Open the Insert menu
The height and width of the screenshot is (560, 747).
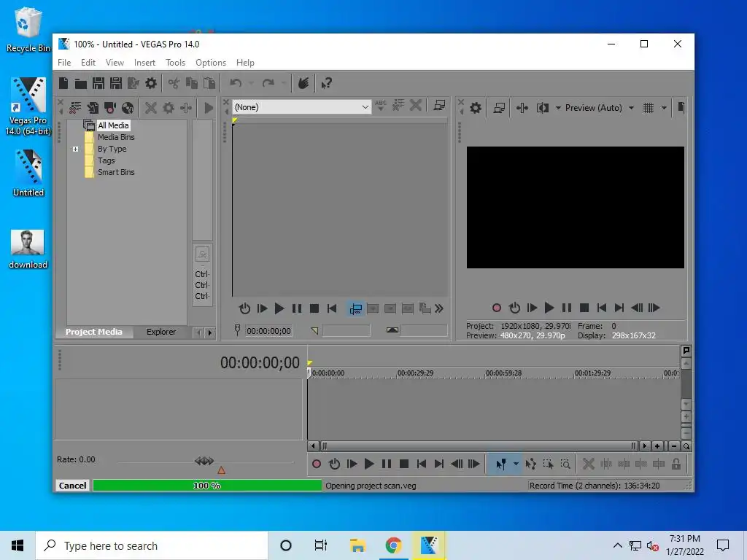tap(144, 63)
